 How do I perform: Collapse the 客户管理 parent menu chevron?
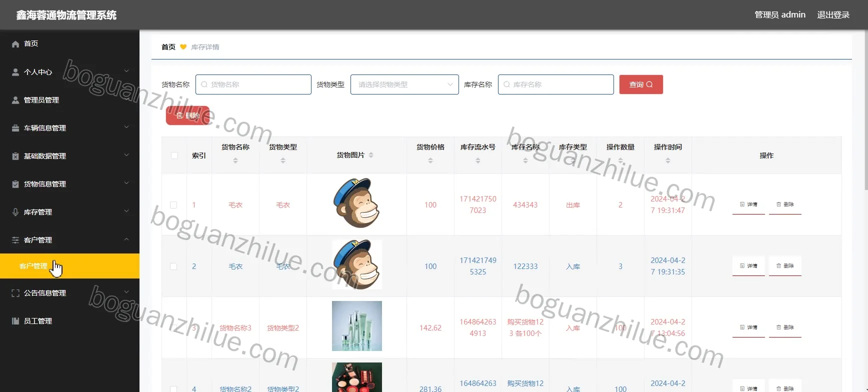click(x=126, y=239)
